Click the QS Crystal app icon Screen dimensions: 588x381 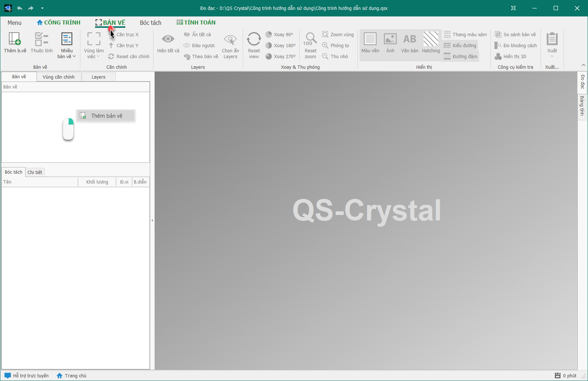click(8, 8)
